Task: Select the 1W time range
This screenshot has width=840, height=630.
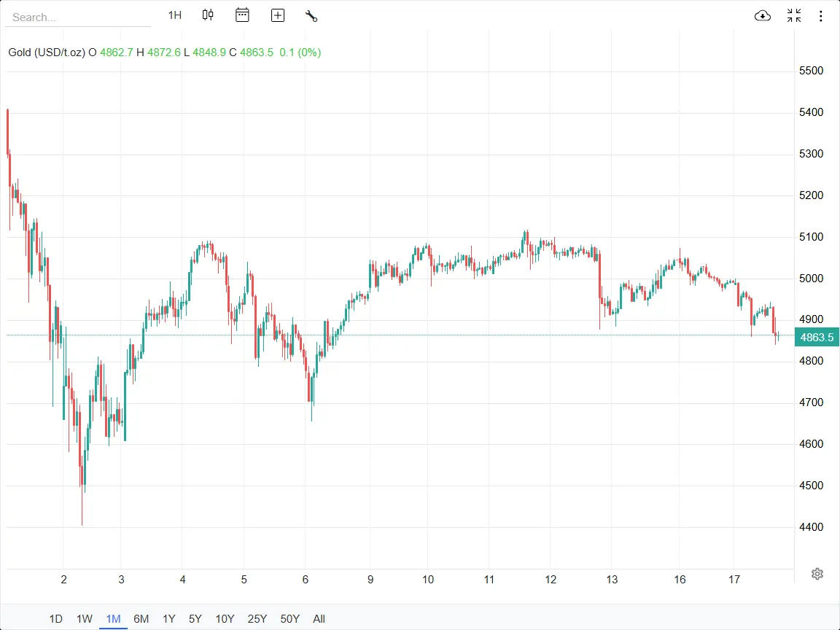Action: point(85,619)
